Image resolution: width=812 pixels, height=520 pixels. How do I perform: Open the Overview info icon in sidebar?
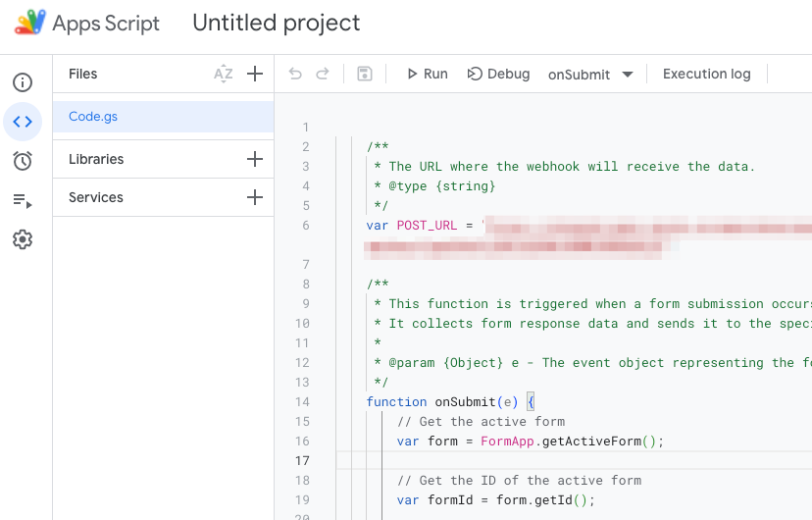[23, 82]
